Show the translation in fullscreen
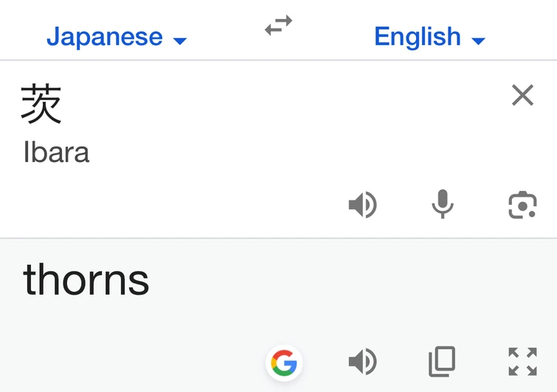Image resolution: width=557 pixels, height=392 pixels. [522, 363]
